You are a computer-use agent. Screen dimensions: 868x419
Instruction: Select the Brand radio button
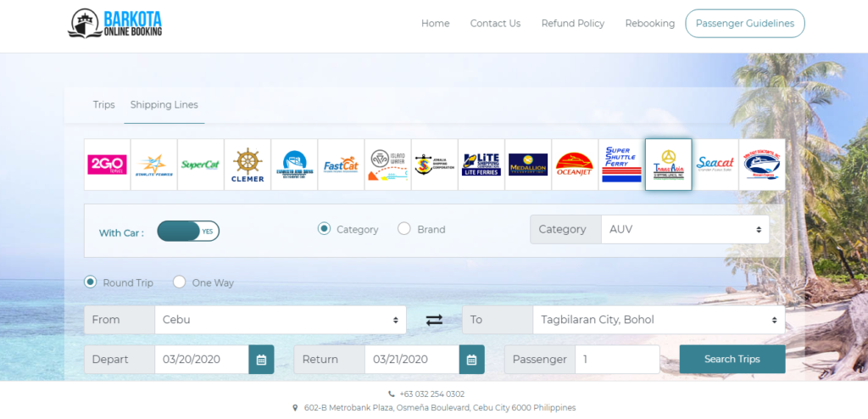(404, 228)
